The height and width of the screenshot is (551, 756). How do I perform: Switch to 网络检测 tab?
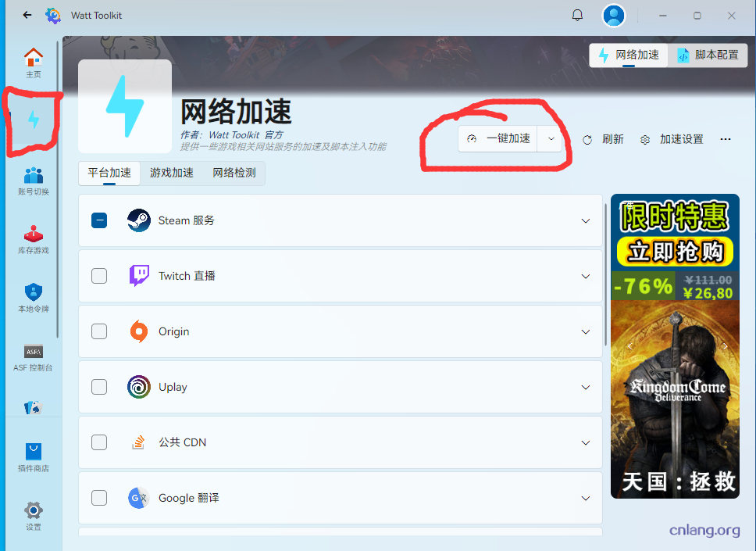pos(234,173)
